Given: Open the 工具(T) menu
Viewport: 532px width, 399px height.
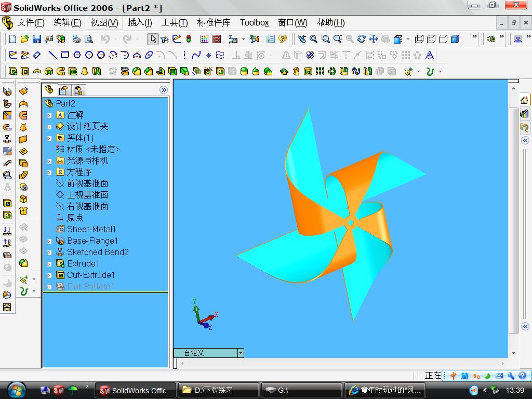Looking at the screenshot, I should tap(175, 23).
